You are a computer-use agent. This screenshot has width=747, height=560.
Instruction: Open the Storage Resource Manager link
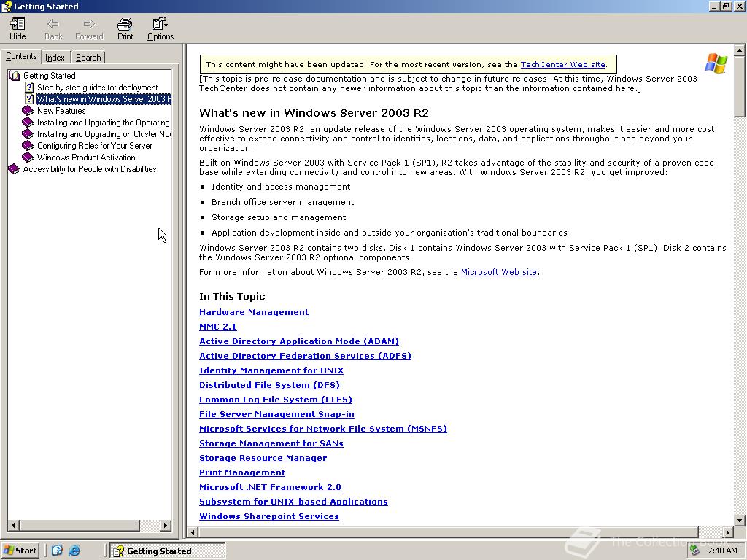pos(263,458)
